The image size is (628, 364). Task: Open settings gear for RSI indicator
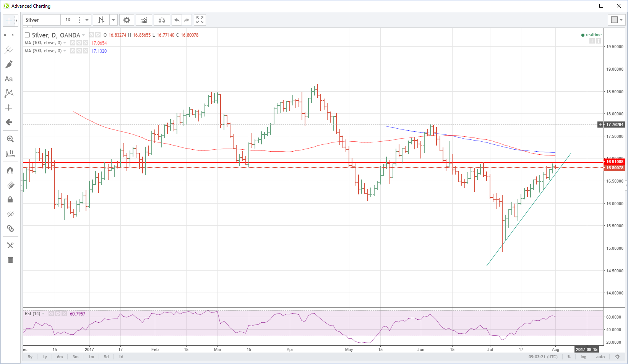point(57,314)
